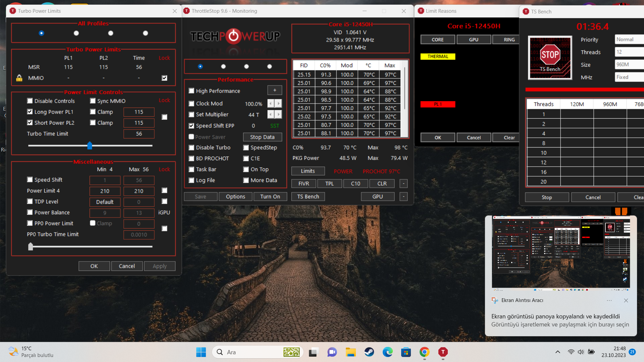The image size is (644, 362).
Task: Click the FIVR button
Action: click(x=304, y=184)
